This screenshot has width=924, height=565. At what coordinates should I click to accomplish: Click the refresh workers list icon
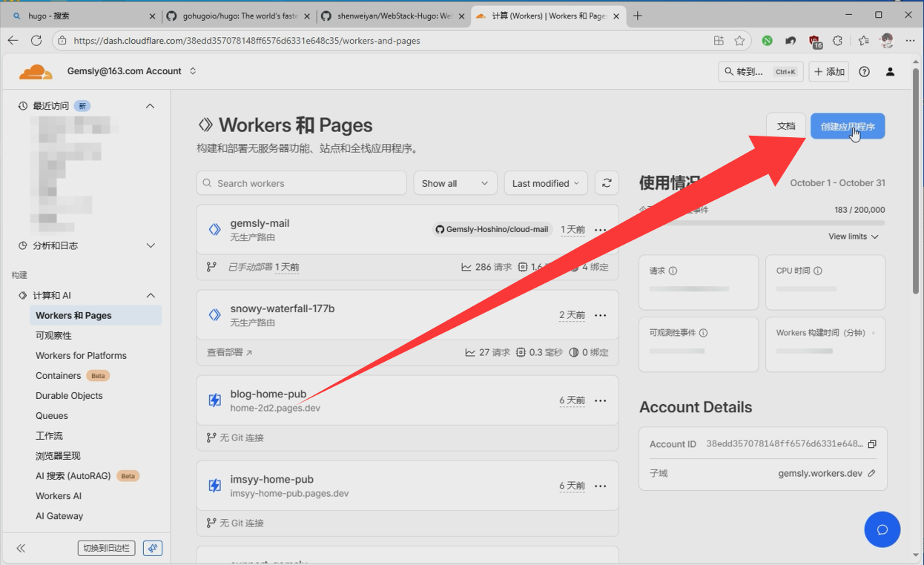[x=607, y=183]
